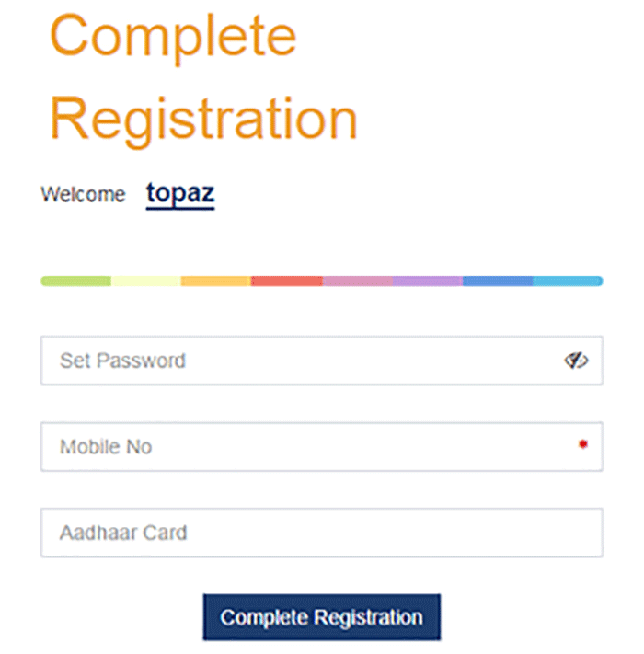644x654 pixels.
Task: Focus the Set Password input field
Action: pyautogui.click(x=322, y=361)
